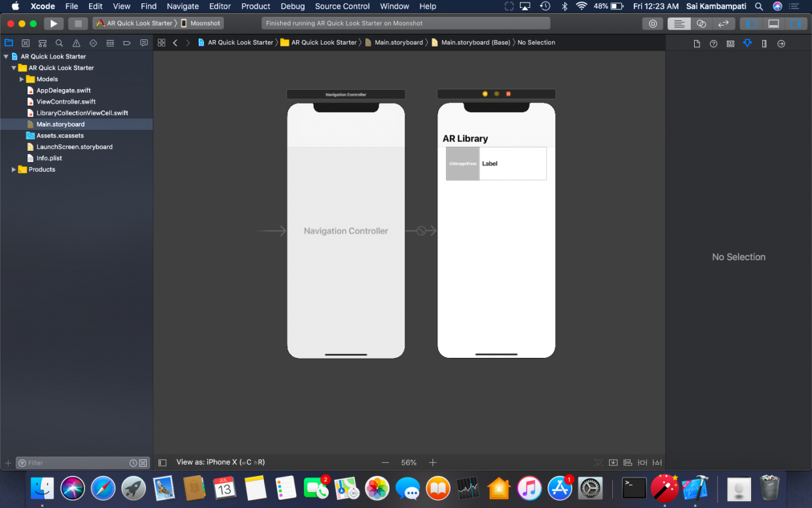The height and width of the screenshot is (508, 812).
Task: Show the Connections inspector
Action: click(781, 43)
